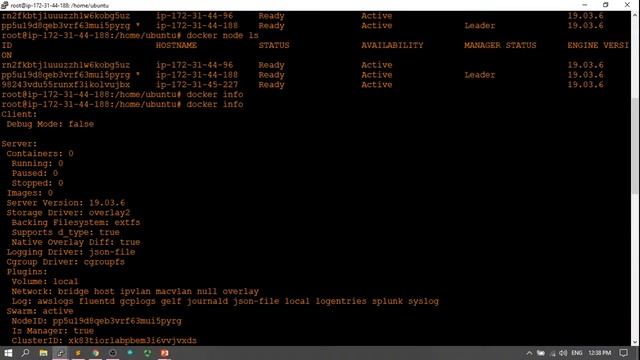Click 'Server Version: 19.03.6' line

(x=66, y=203)
